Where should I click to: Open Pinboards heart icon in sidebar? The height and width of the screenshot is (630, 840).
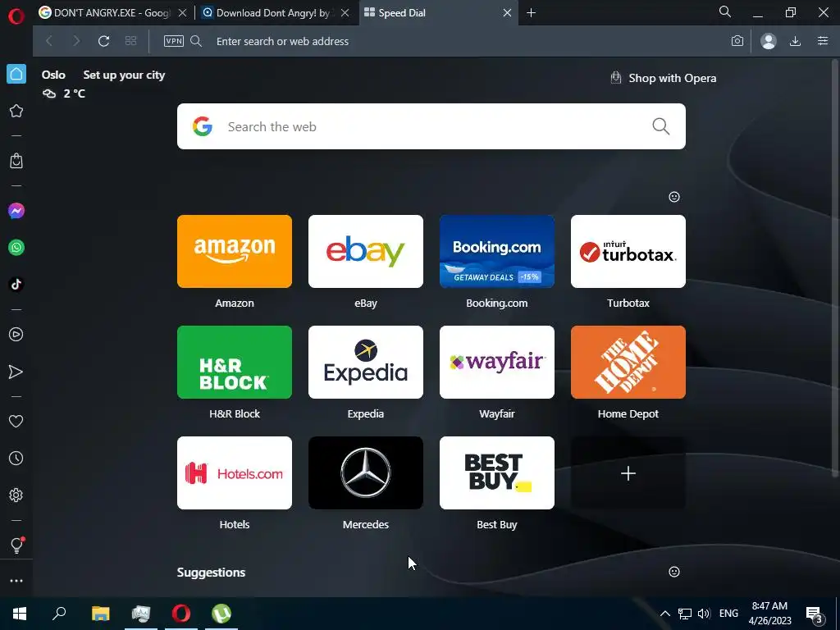pyautogui.click(x=16, y=422)
